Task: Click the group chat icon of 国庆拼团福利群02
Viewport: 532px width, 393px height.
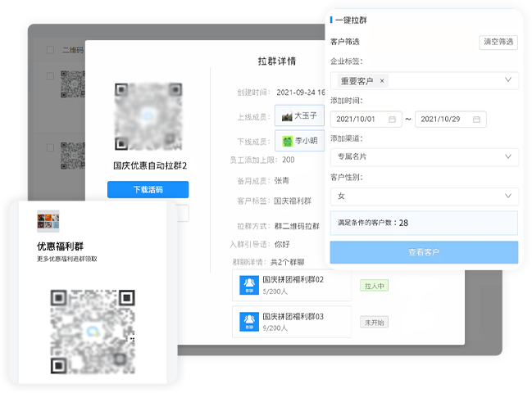Action: [x=249, y=285]
